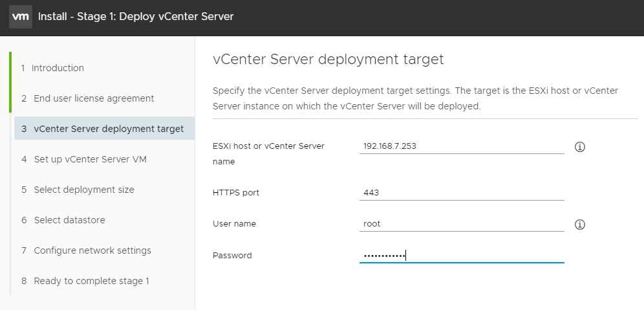Screen dimensions: 644x310
Task: Open step 5 Select deployment size
Action: 78,190
